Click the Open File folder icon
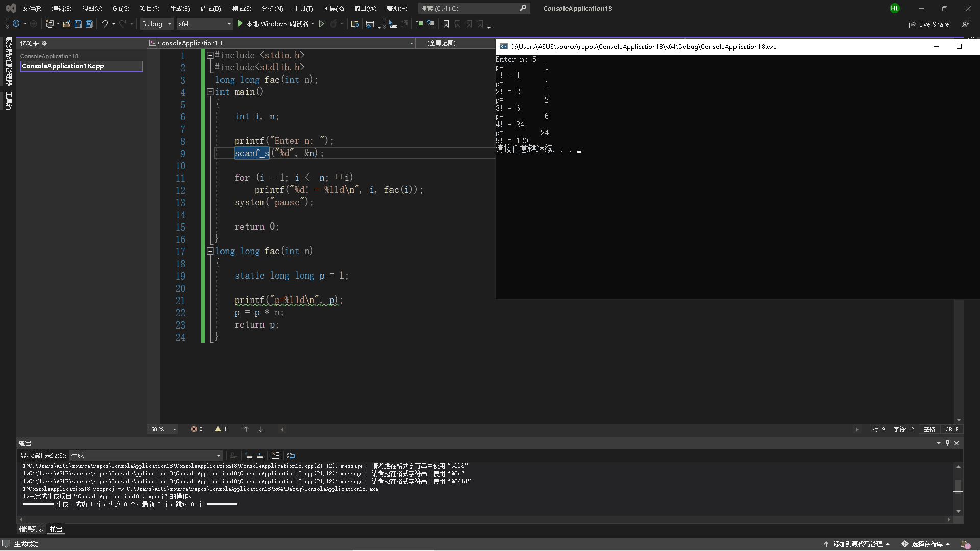The height and width of the screenshot is (551, 980). pyautogui.click(x=66, y=24)
